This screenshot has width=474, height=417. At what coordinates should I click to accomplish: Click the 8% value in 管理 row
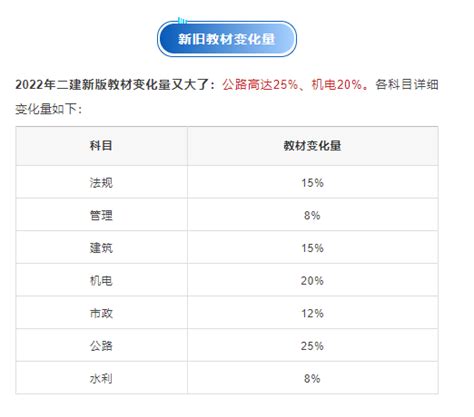(x=312, y=215)
